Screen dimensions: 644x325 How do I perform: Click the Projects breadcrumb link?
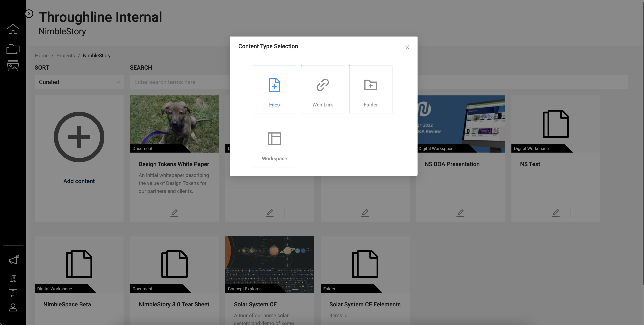66,55
